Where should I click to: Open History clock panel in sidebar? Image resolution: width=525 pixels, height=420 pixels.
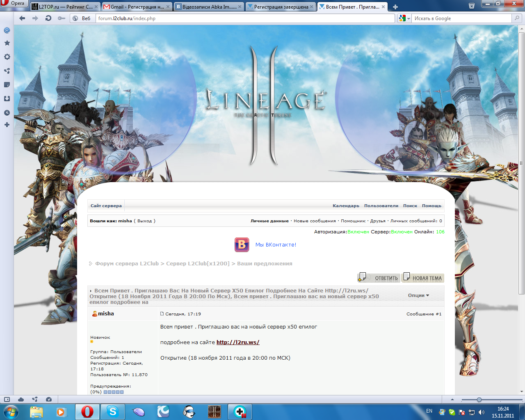[7, 112]
